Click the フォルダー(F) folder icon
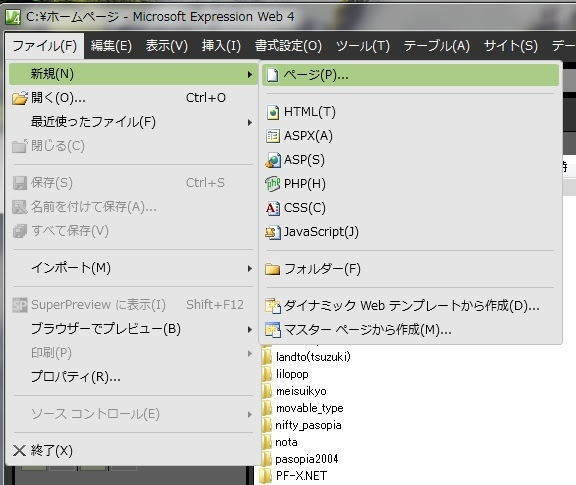 point(273,269)
